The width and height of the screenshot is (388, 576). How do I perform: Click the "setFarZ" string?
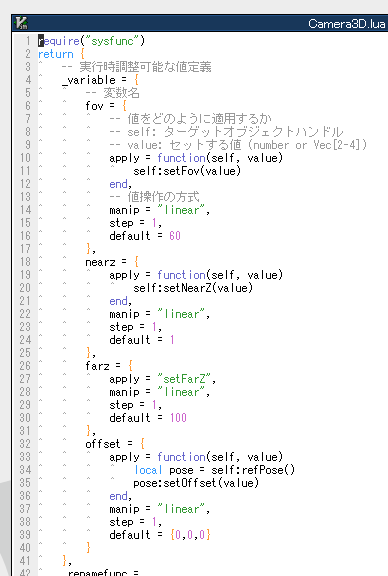[184, 379]
